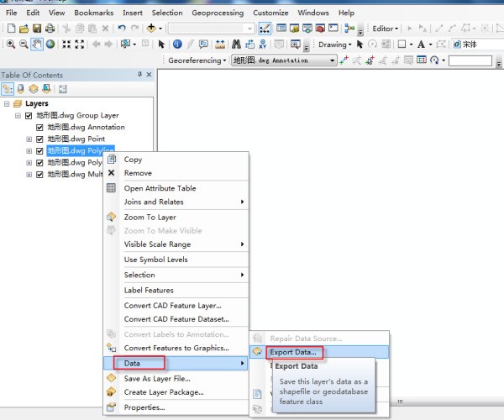Click the Full Extent globe icon
Screen dimensions: 504x420
click(50, 44)
